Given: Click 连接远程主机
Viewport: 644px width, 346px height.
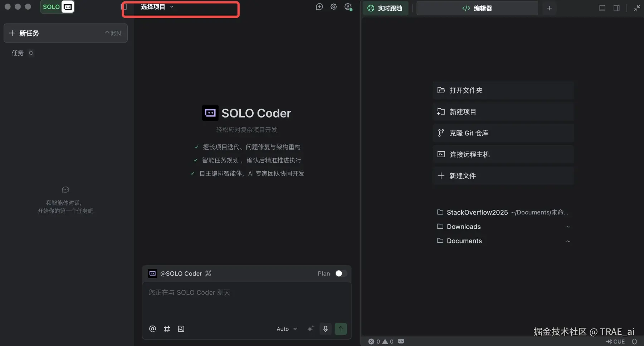Looking at the screenshot, I should pos(503,154).
